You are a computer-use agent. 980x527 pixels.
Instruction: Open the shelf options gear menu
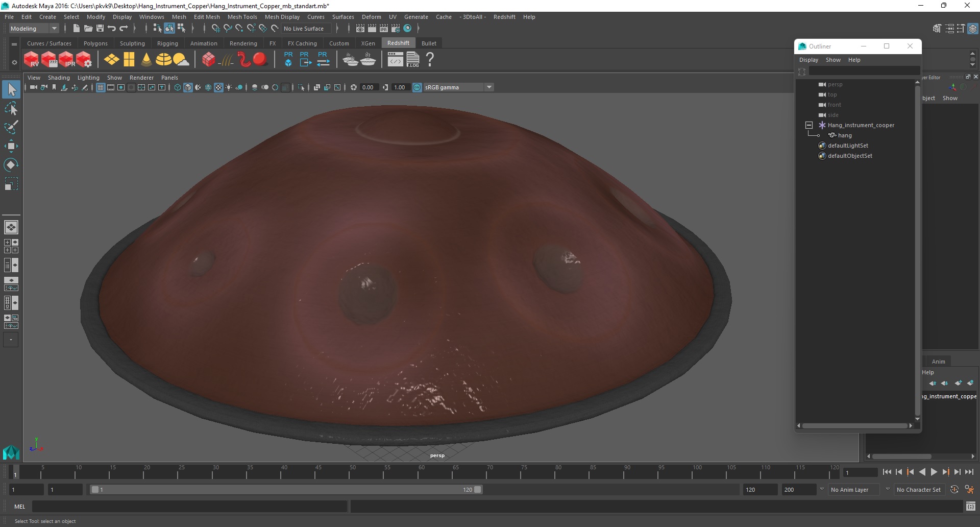point(14,62)
